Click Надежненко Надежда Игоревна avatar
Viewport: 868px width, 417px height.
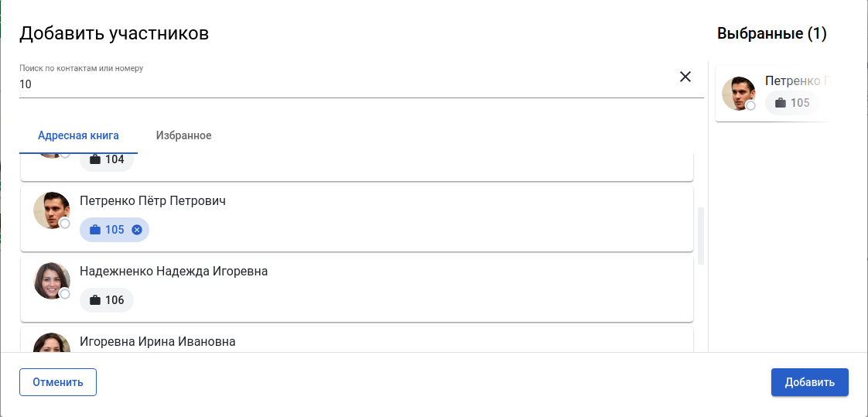coord(52,281)
